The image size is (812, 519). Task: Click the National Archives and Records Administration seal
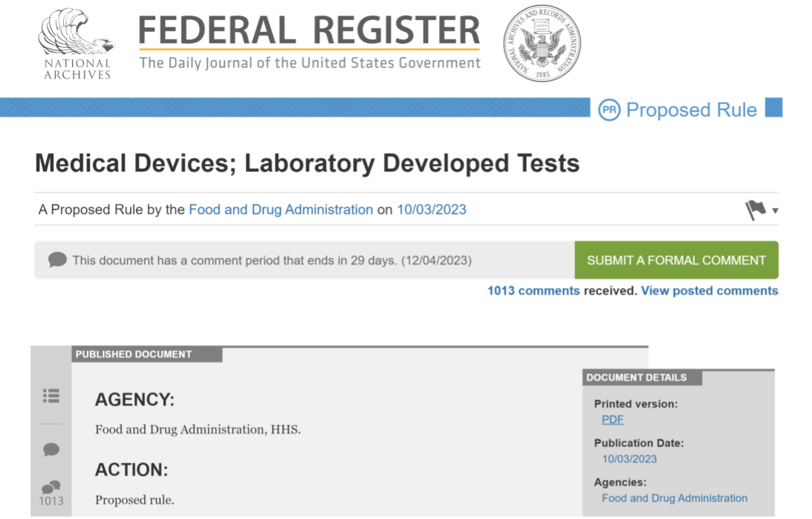pyautogui.click(x=542, y=43)
